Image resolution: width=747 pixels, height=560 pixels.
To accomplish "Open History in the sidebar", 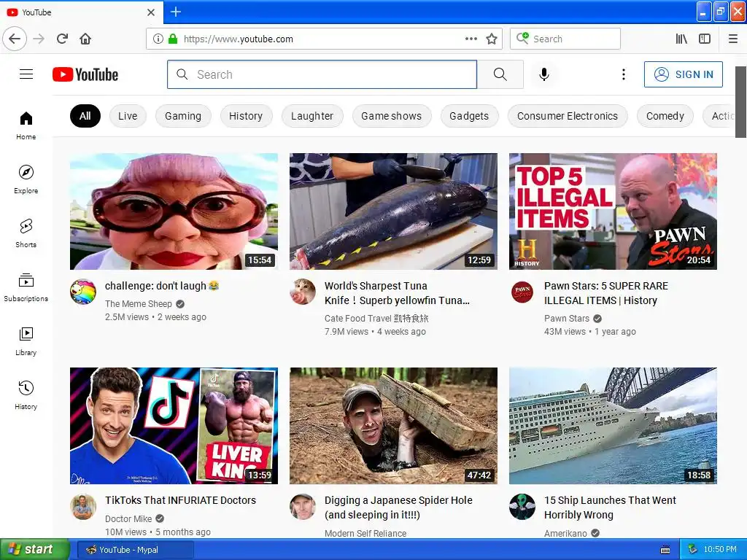I will click(26, 394).
